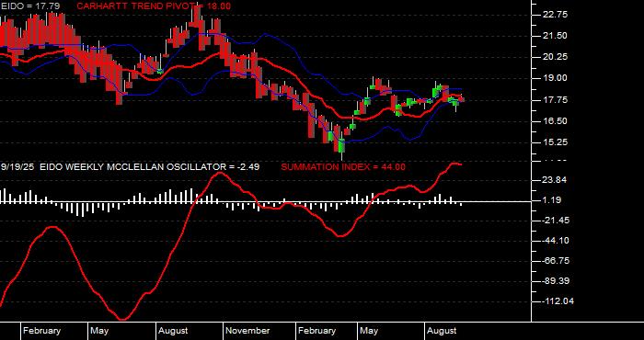
Task: Pick the 1.19 oscillator axis value
Action: point(553,200)
